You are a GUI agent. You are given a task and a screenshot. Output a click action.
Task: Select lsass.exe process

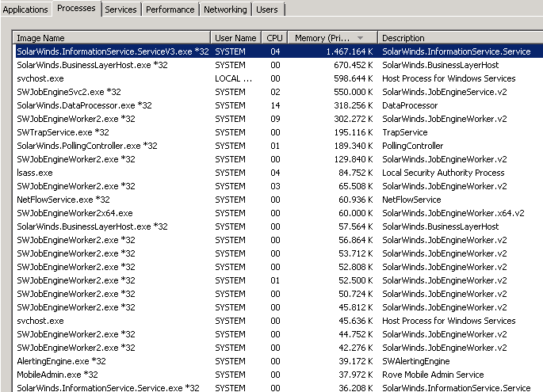click(x=278, y=173)
